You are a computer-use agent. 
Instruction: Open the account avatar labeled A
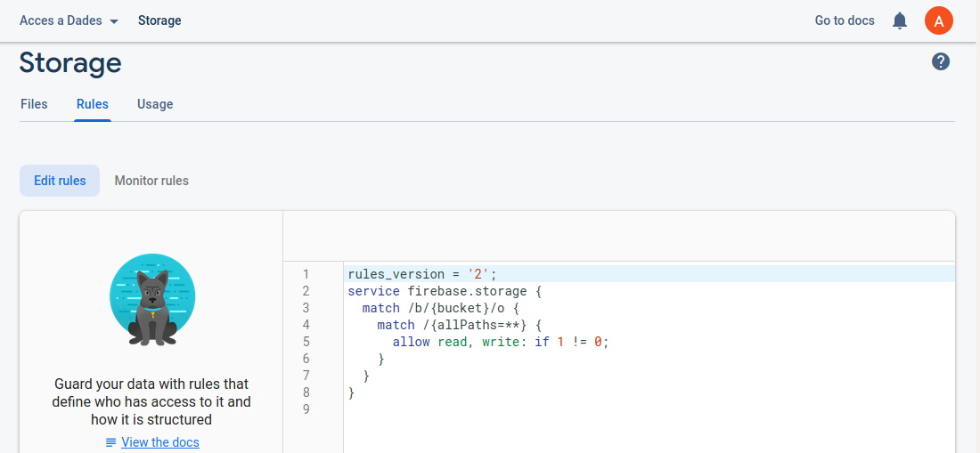click(x=939, y=20)
